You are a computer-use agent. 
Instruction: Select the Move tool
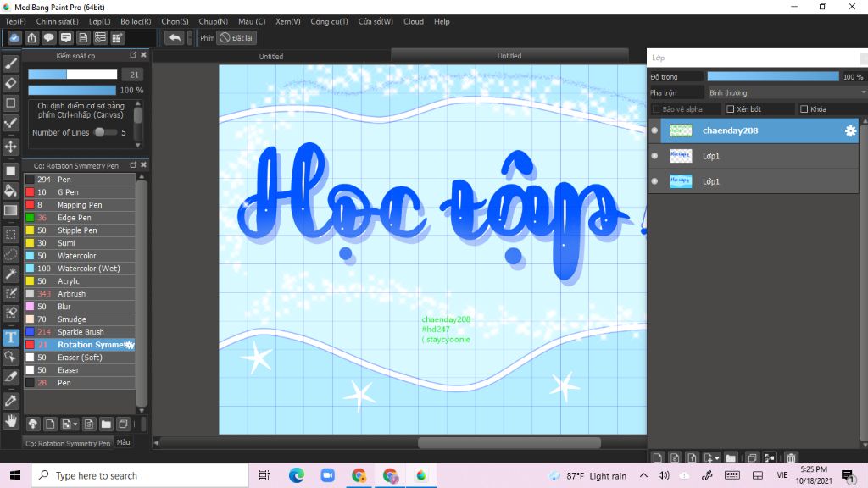pyautogui.click(x=10, y=147)
